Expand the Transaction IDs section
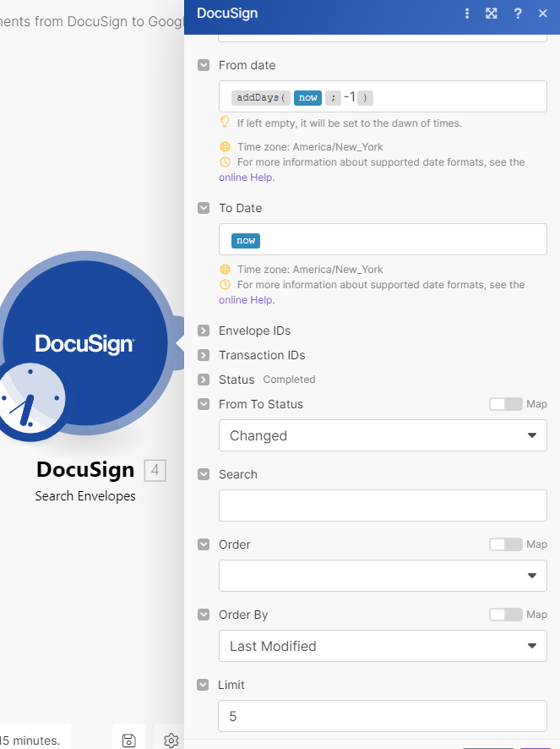The width and height of the screenshot is (560, 749). (x=204, y=355)
